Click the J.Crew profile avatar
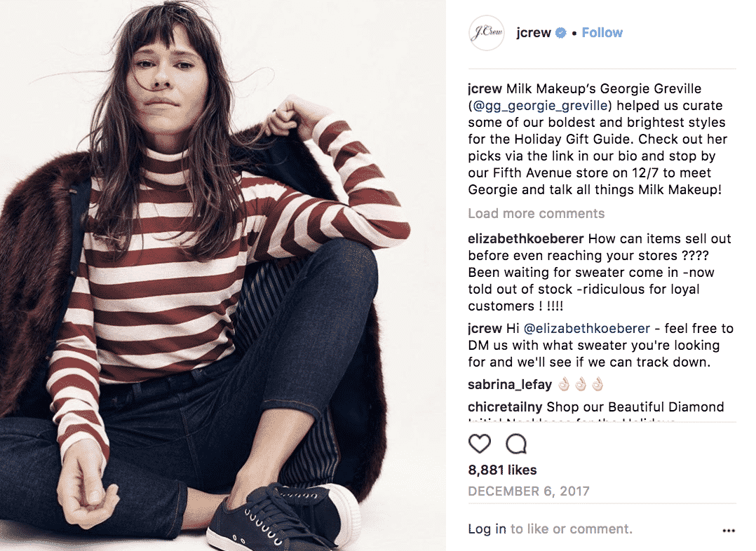Screen dimensions: 756x551 point(486,33)
